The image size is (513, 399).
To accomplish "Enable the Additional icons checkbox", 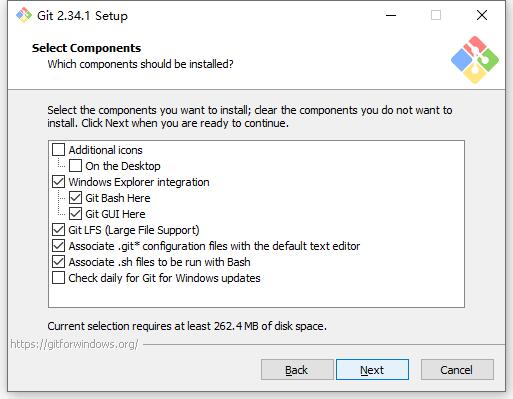I will click(x=58, y=150).
